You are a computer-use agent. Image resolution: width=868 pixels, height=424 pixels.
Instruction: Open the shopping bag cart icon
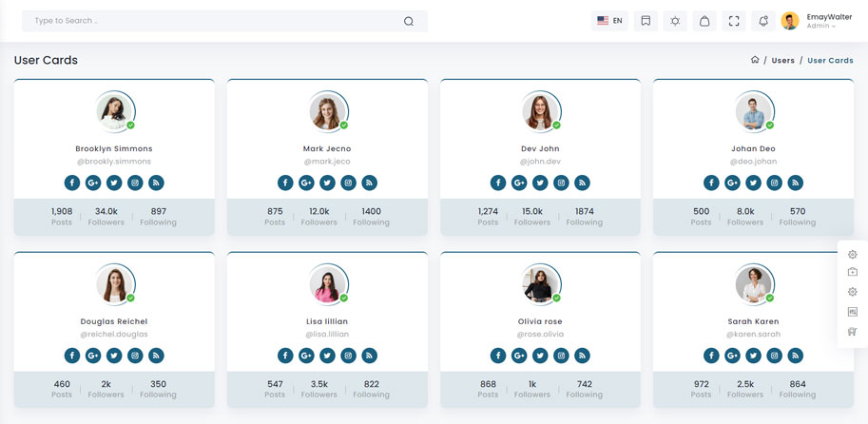pos(704,21)
